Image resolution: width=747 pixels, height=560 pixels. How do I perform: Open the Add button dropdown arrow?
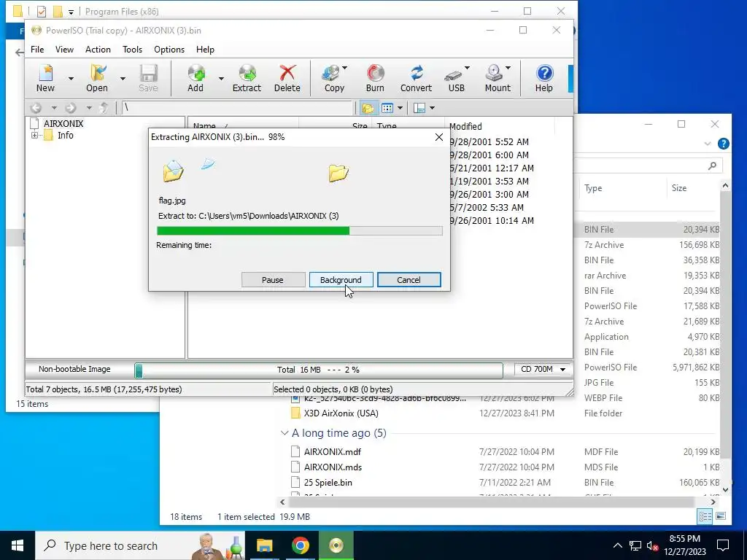pos(221,79)
